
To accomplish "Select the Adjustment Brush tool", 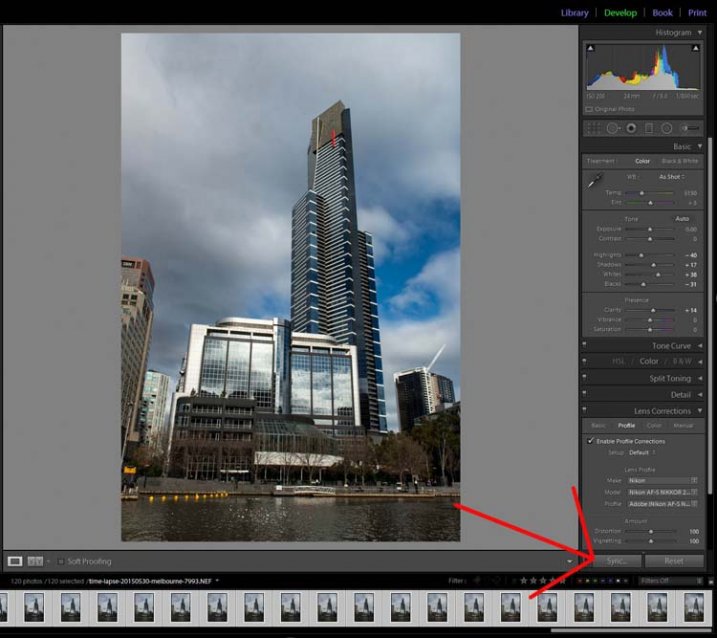I will pos(688,128).
